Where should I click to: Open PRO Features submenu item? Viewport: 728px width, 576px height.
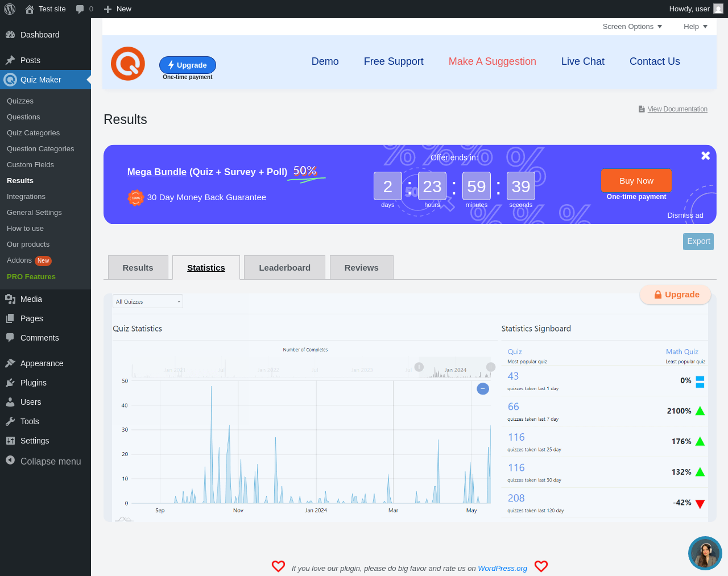[45, 277]
